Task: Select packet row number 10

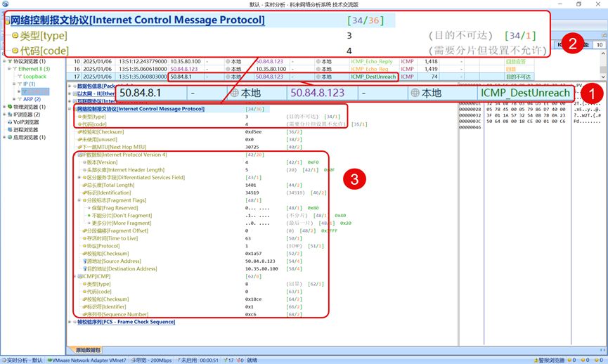Action: (x=300, y=61)
